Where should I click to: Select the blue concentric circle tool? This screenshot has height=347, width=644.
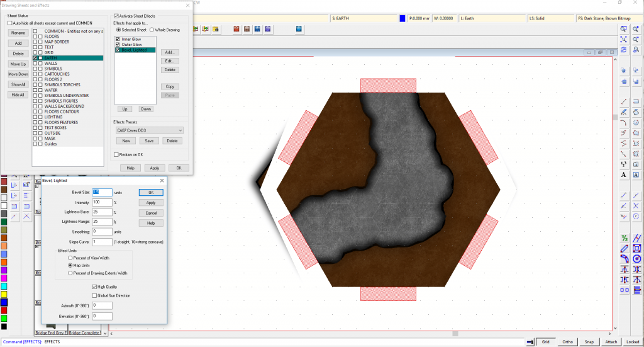click(637, 259)
